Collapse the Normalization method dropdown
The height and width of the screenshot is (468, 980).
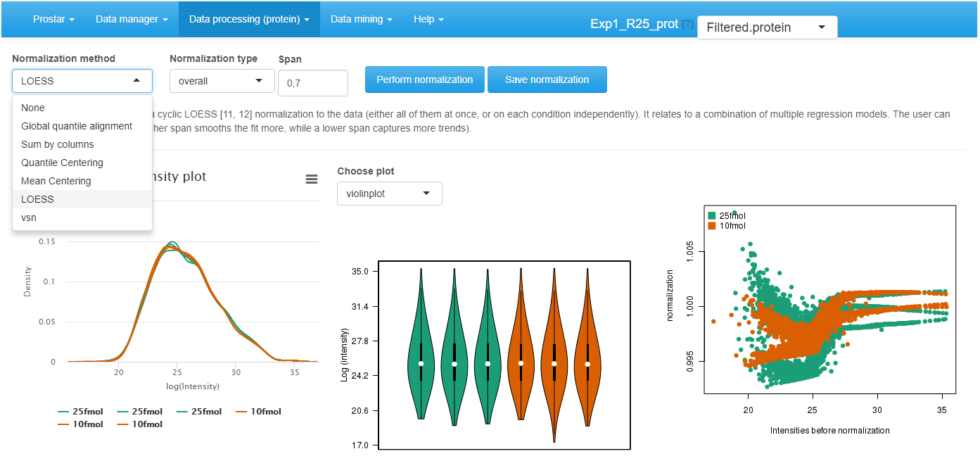[82, 80]
